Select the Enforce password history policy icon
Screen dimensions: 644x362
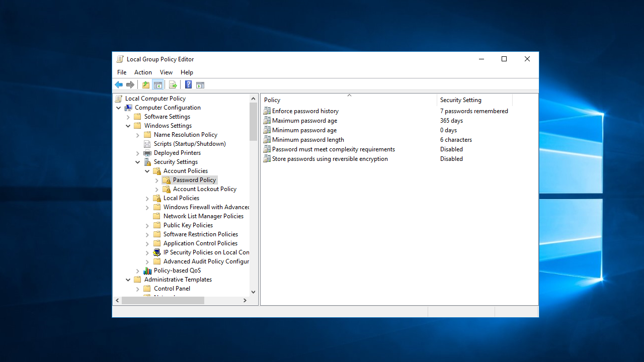click(x=267, y=111)
